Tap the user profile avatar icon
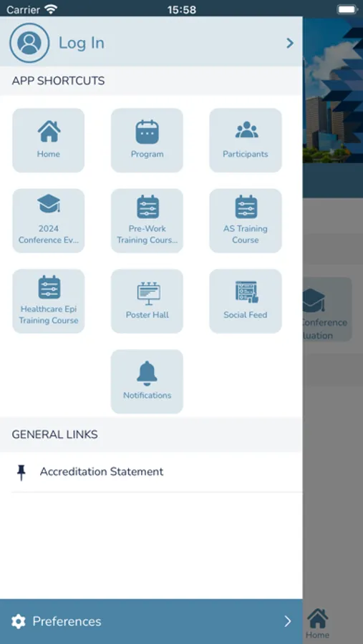Image resolution: width=363 pixels, height=644 pixels. [x=29, y=43]
